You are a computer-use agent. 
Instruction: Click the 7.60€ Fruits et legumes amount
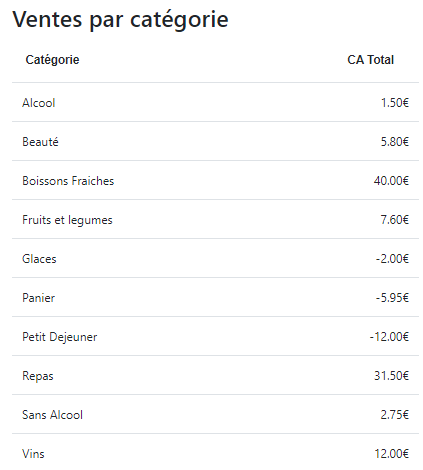click(x=395, y=220)
